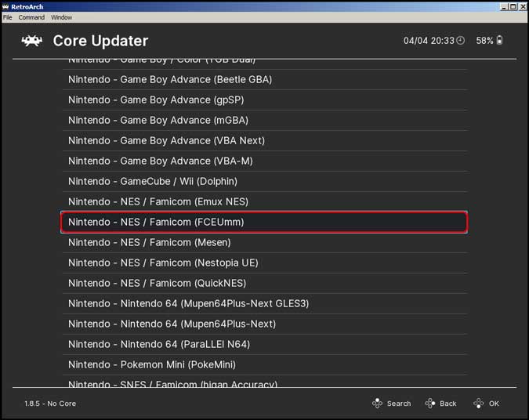Select Nintendo 64 (ParaLLEl N64) core
The image size is (529, 420).
(265, 345)
